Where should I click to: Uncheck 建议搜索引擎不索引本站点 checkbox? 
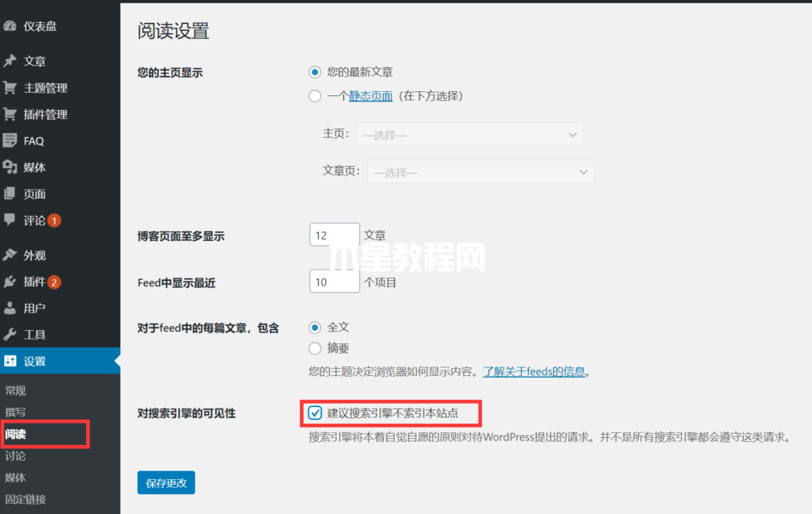(315, 413)
